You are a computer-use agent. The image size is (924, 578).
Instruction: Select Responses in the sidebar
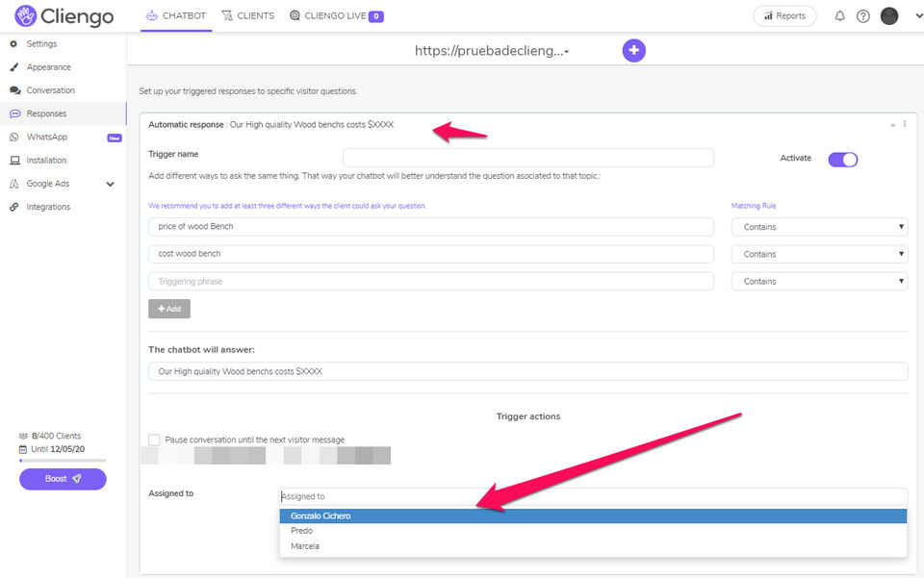(x=64, y=113)
